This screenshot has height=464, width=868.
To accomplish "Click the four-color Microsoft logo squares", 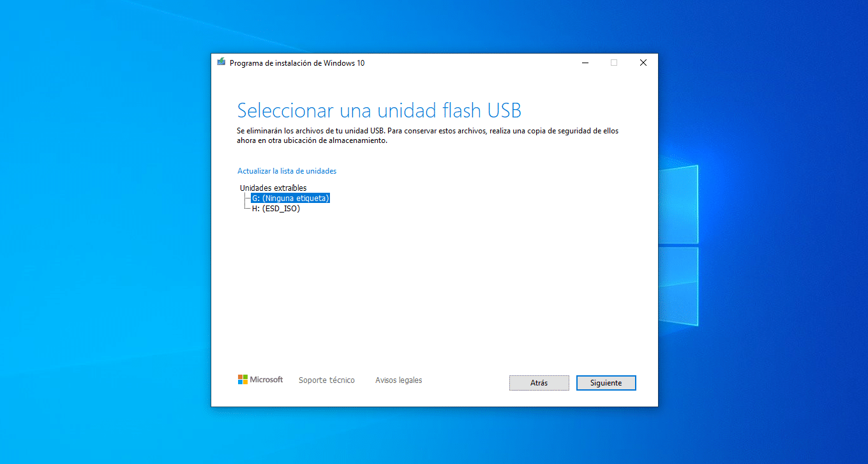I will [x=243, y=380].
